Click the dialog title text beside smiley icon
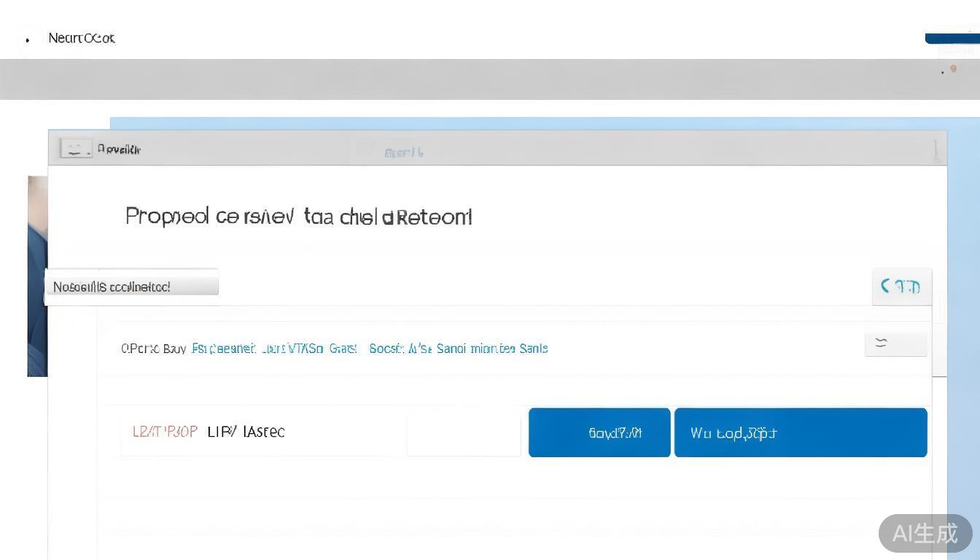This screenshot has width=980, height=560. [x=119, y=149]
